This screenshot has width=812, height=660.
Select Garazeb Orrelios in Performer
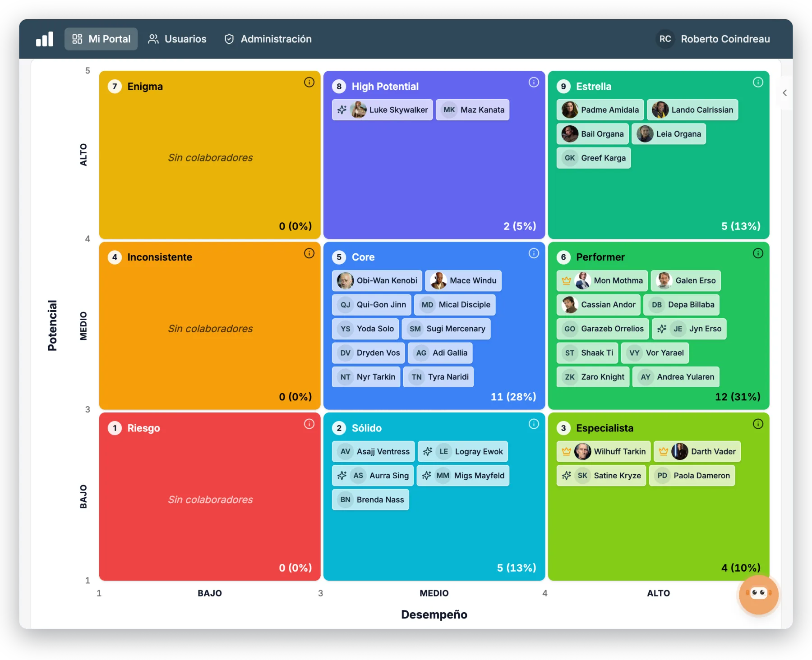click(603, 329)
